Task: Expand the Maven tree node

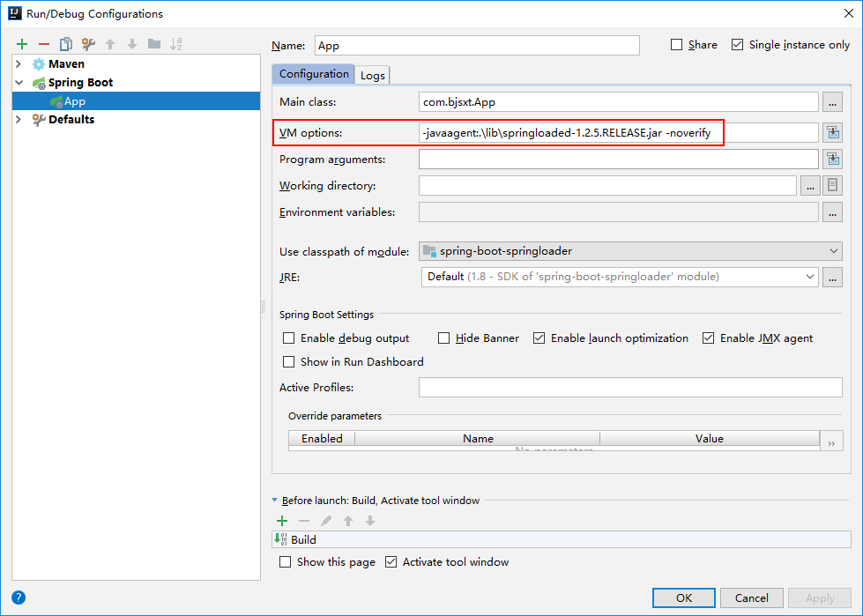Action: coord(19,64)
